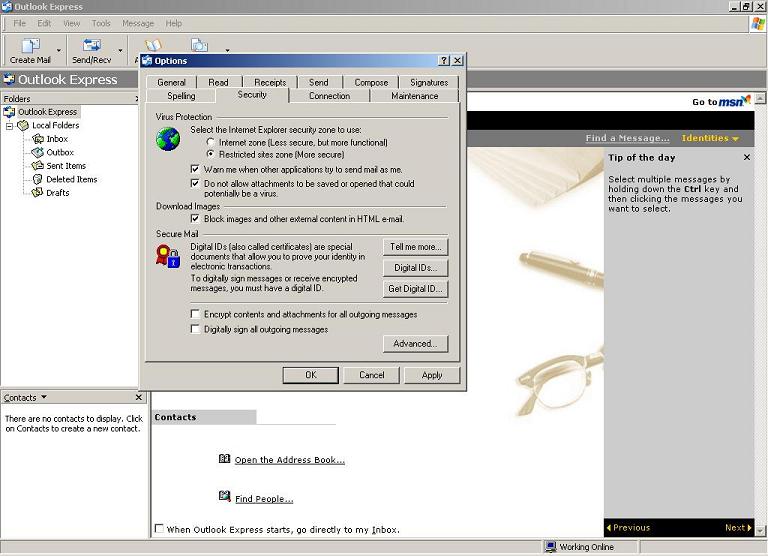Toggle block images in HTML e-mail checkbox
Viewport: 768px width, 556px height.
click(x=195, y=218)
